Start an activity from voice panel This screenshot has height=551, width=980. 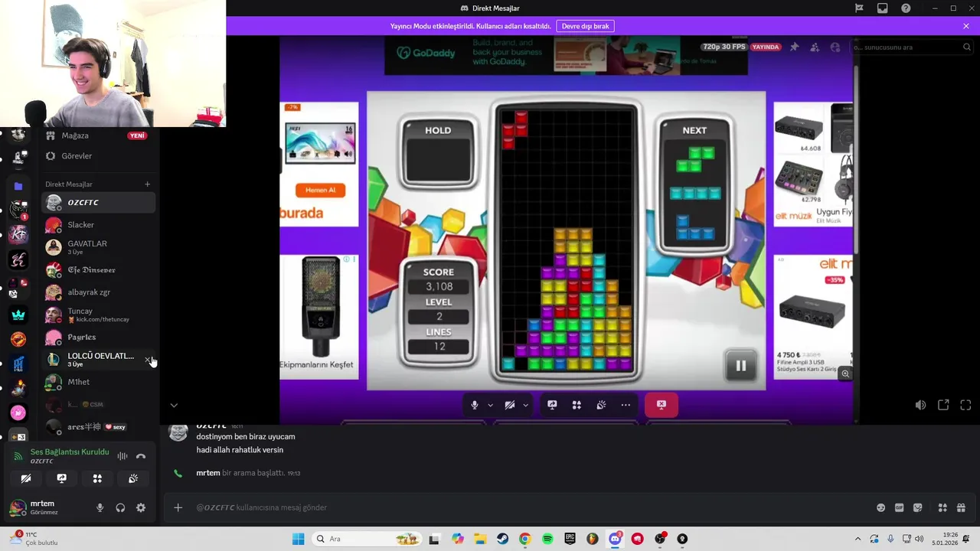[x=97, y=478]
